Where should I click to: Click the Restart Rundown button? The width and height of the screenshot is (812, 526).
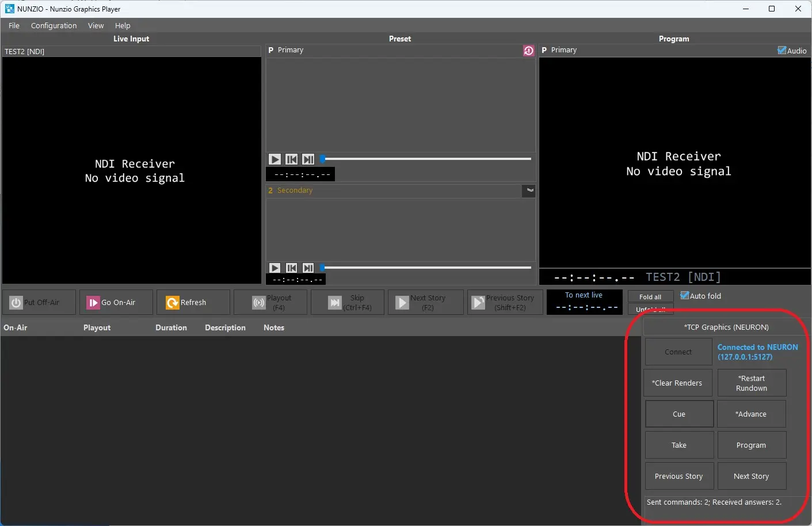(751, 383)
